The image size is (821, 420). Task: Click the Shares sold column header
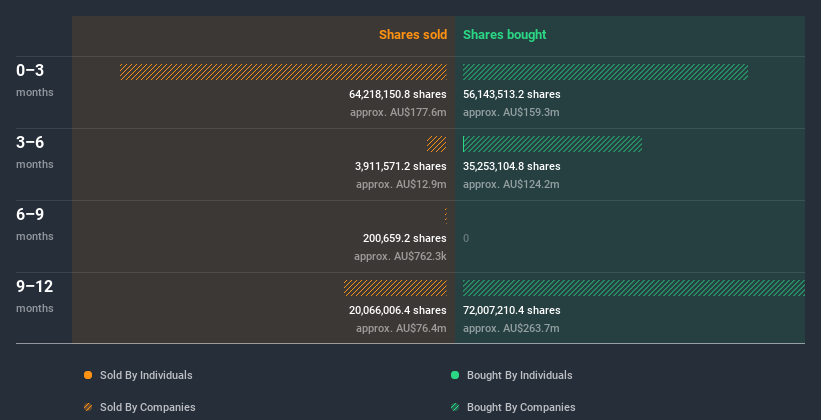(413, 35)
